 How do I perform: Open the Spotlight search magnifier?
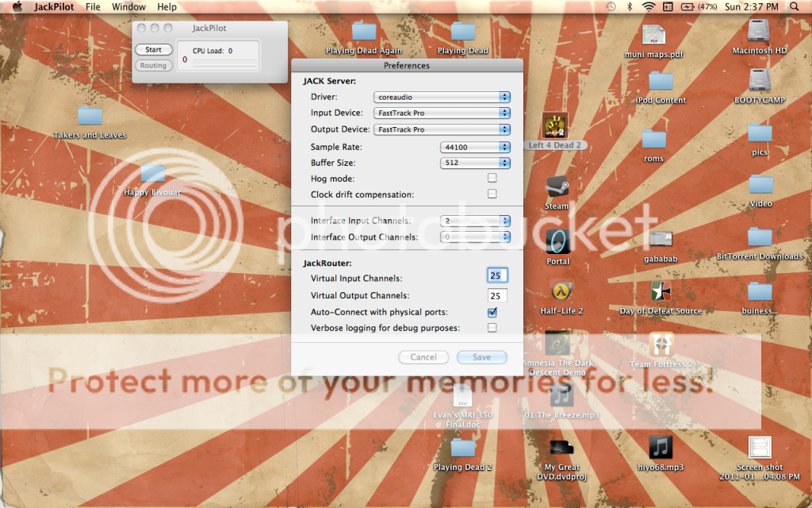(x=795, y=7)
